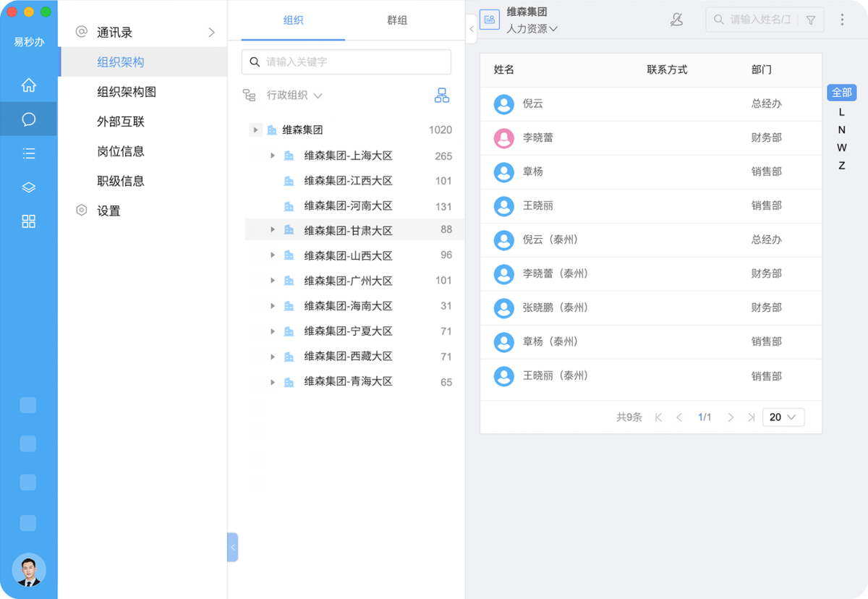Select the chat bubble icon in sidebar
Image resolution: width=868 pixels, height=599 pixels.
(x=28, y=119)
